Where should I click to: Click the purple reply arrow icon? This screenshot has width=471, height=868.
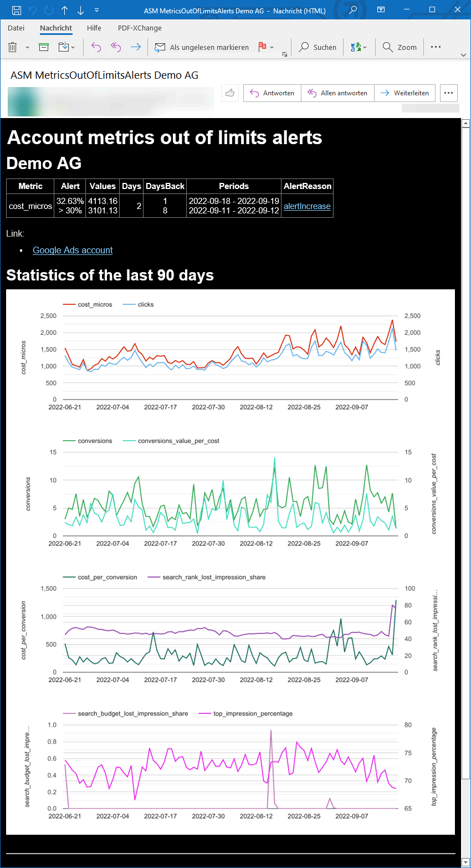pos(95,47)
